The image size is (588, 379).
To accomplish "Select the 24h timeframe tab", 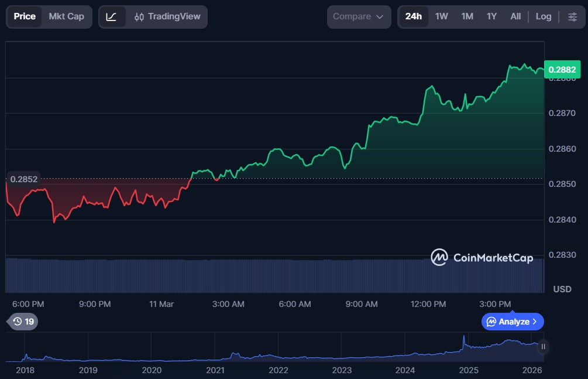I will point(413,16).
